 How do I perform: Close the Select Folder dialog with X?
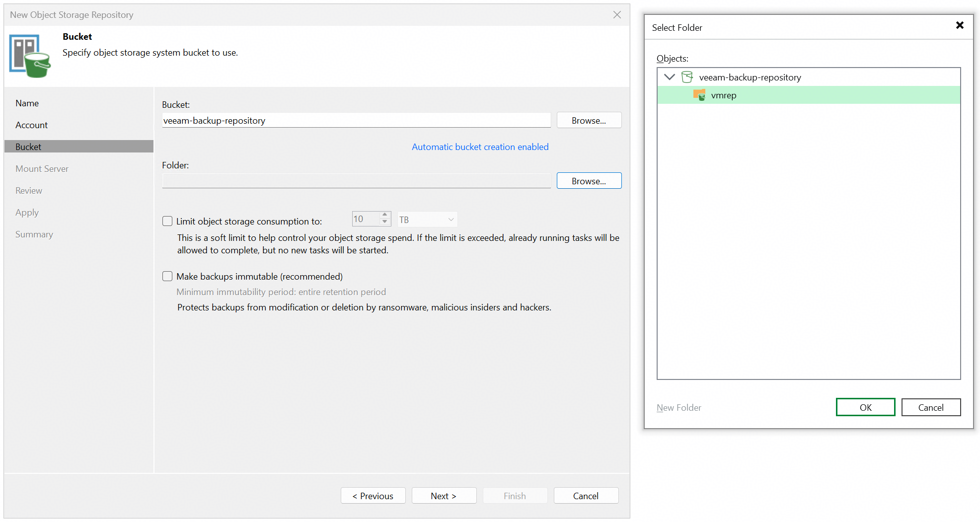(960, 25)
